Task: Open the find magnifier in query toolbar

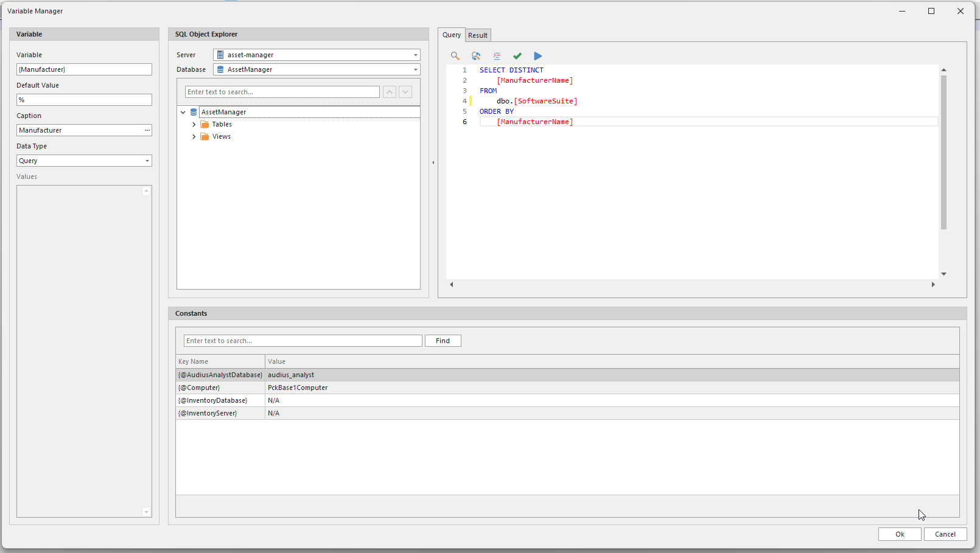Action: 455,56
